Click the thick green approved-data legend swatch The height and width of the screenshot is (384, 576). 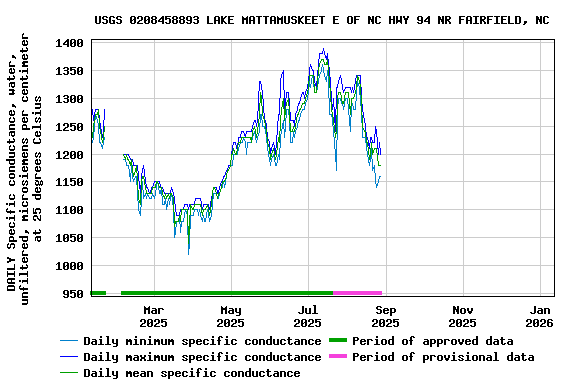point(338,340)
